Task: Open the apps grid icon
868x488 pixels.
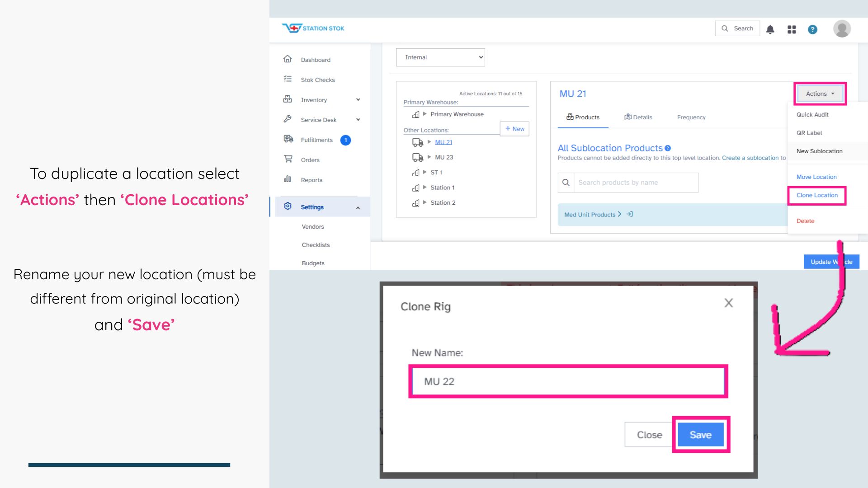Action: point(792,29)
